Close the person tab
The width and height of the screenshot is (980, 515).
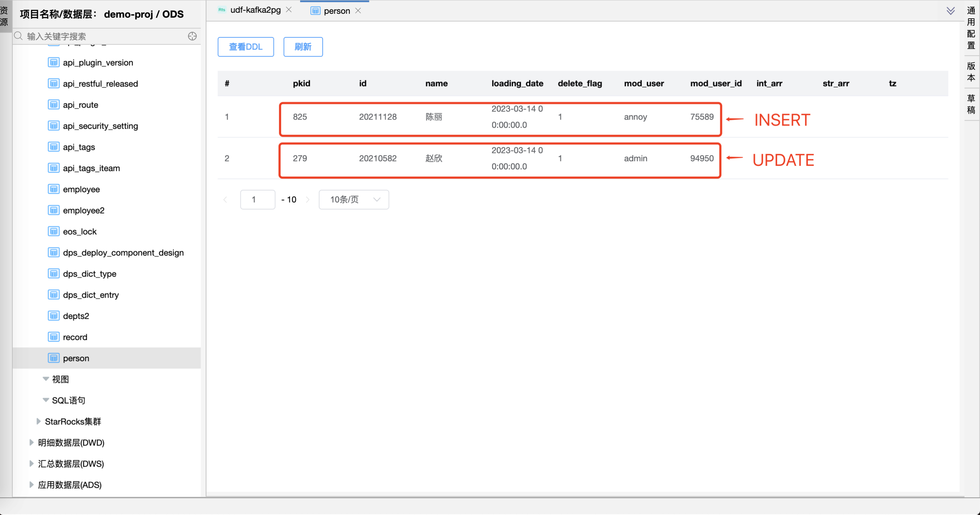(x=358, y=11)
